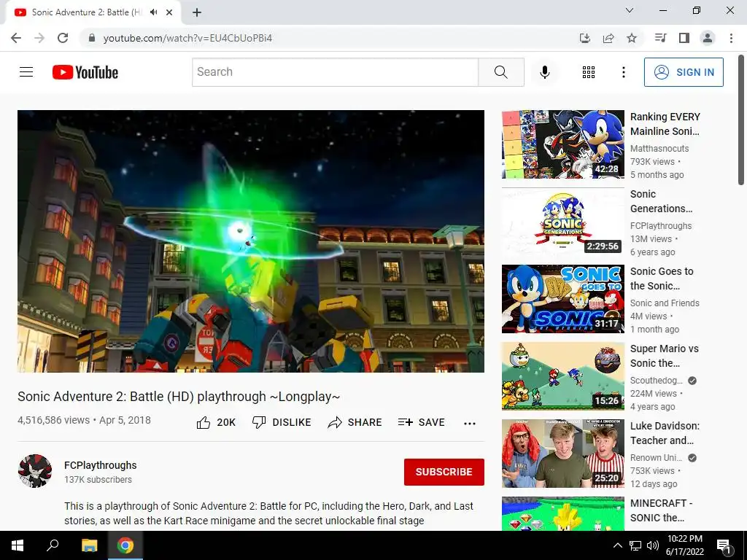The height and width of the screenshot is (560, 747).
Task: Bookmark this page with the star
Action: pyautogui.click(x=632, y=38)
